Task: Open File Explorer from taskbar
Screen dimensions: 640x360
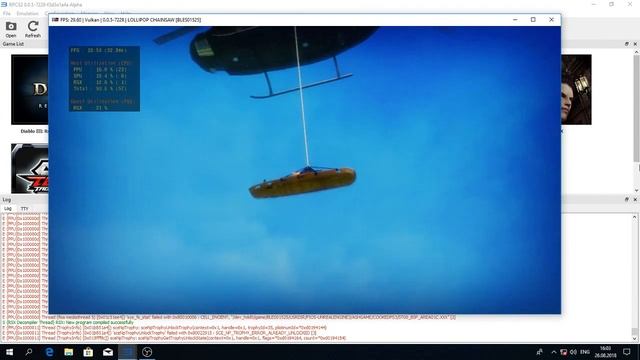Action: tap(69, 352)
